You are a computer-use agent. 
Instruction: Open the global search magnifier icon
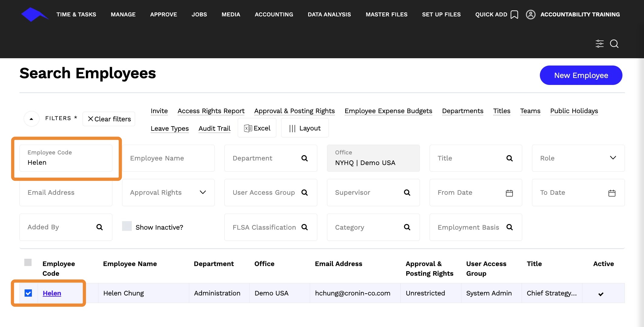614,44
